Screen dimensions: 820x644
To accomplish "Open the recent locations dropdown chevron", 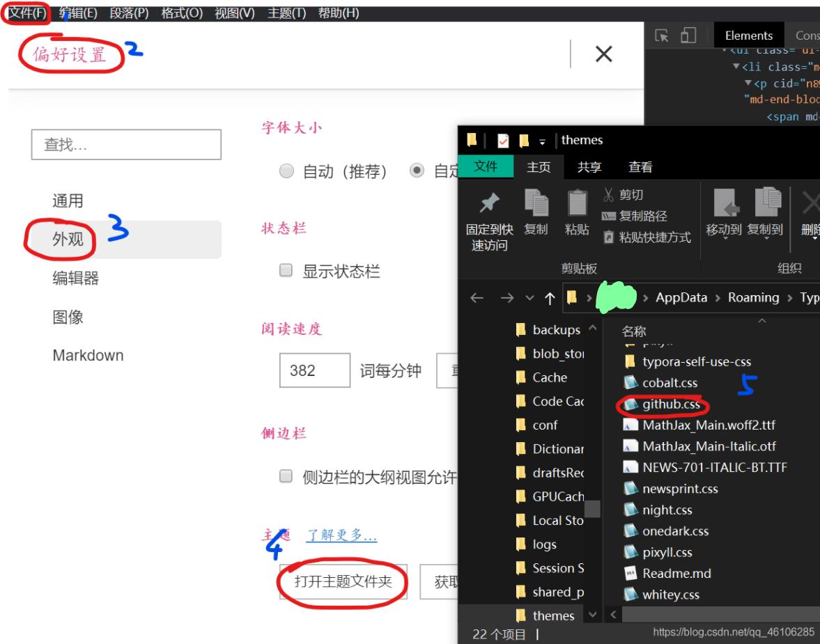I will click(529, 298).
